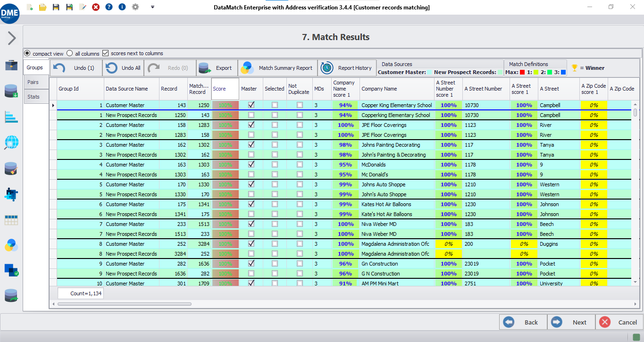The width and height of the screenshot is (644, 342).
Task: Toggle scores next to columns checkbox
Action: (105, 53)
